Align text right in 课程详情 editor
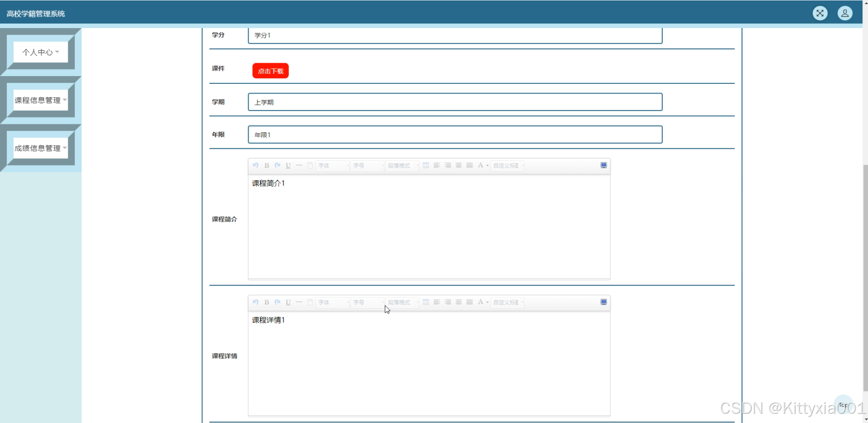This screenshot has width=868, height=423. (x=448, y=302)
